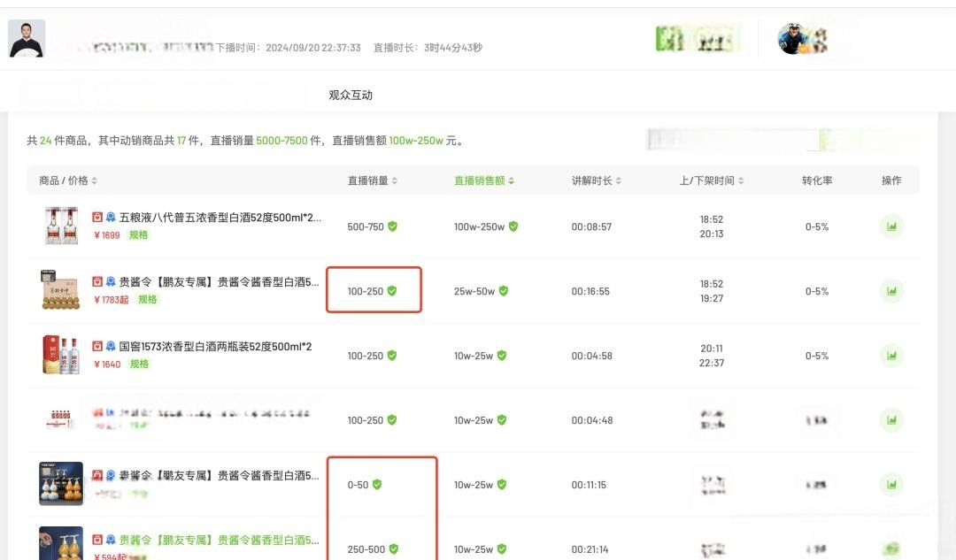The image size is (956, 560).
Task: Switch to the 观众互动 tab
Action: pos(351,95)
